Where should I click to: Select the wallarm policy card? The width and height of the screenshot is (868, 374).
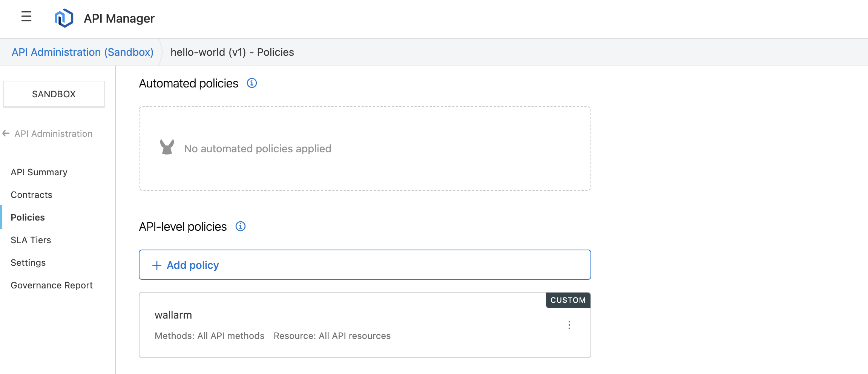pos(339,324)
